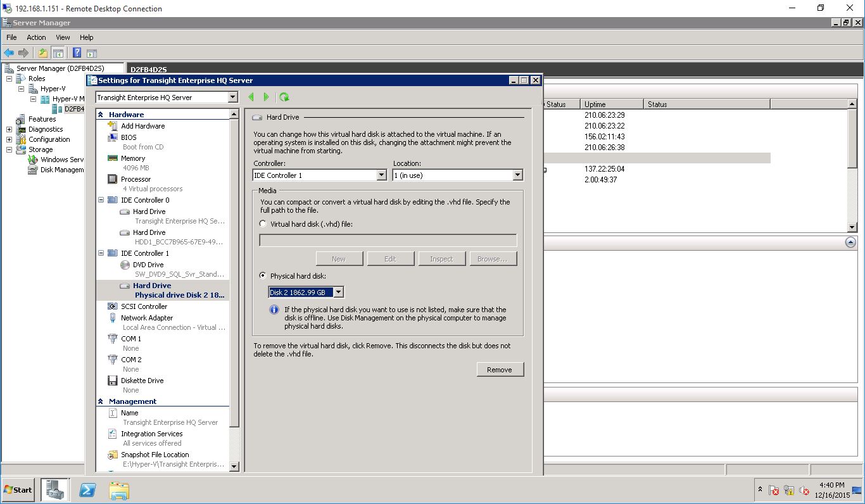Collapse the Management section header
Screen dimensions: 865x504
point(101,401)
